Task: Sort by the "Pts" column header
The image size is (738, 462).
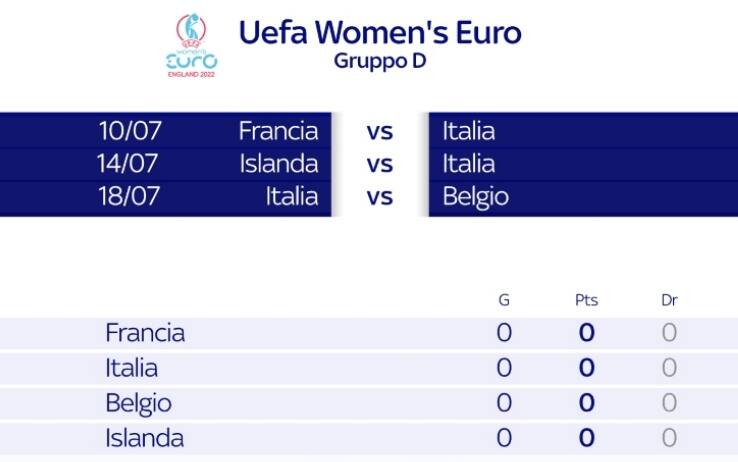Action: coord(586,300)
